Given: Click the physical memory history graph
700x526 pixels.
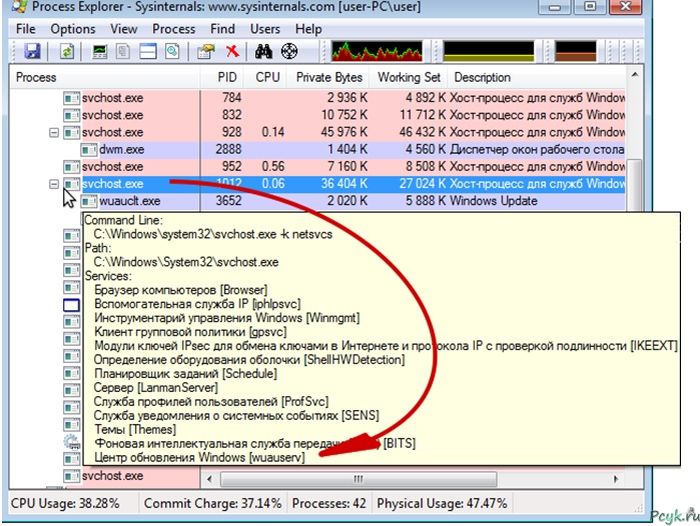Looking at the screenshot, I should coord(575,51).
